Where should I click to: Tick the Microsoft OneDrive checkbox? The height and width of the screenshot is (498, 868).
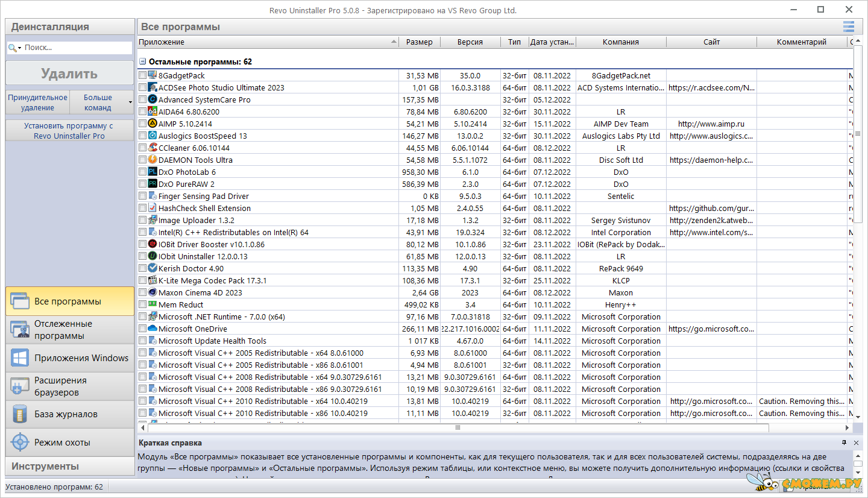pos(142,329)
